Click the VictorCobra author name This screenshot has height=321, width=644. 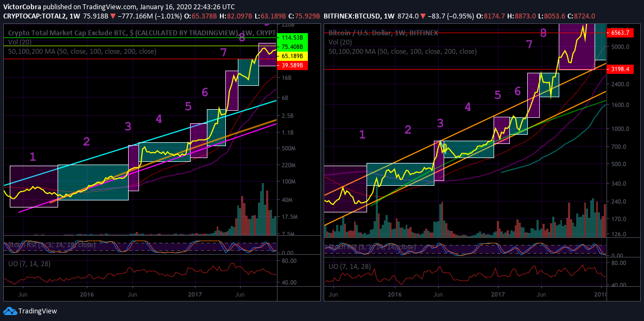(x=22, y=7)
